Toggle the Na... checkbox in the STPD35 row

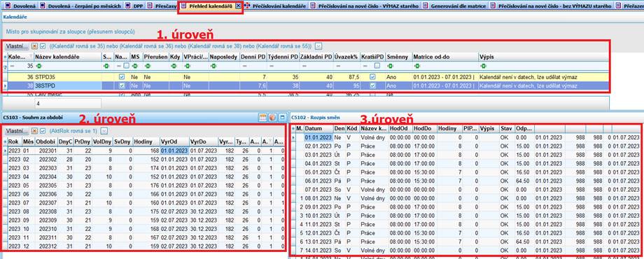(121, 76)
